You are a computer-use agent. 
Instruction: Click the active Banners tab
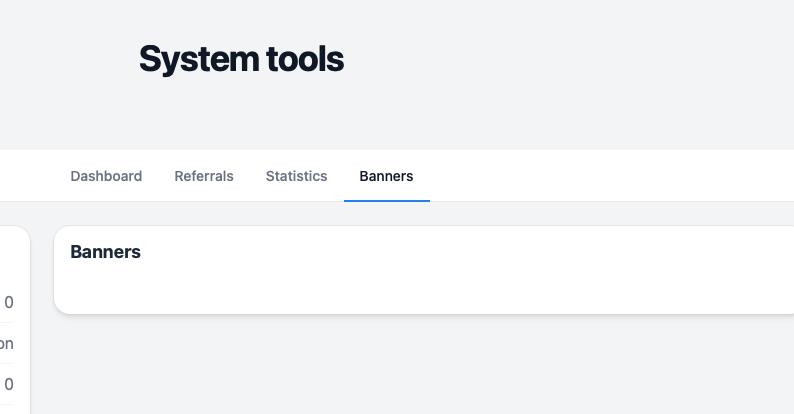(x=386, y=176)
